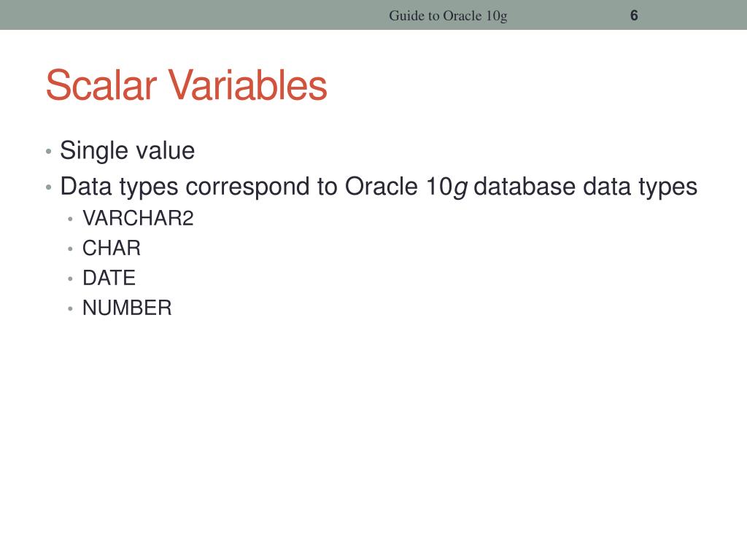Click the Scalar Variables slide title

click(x=186, y=85)
